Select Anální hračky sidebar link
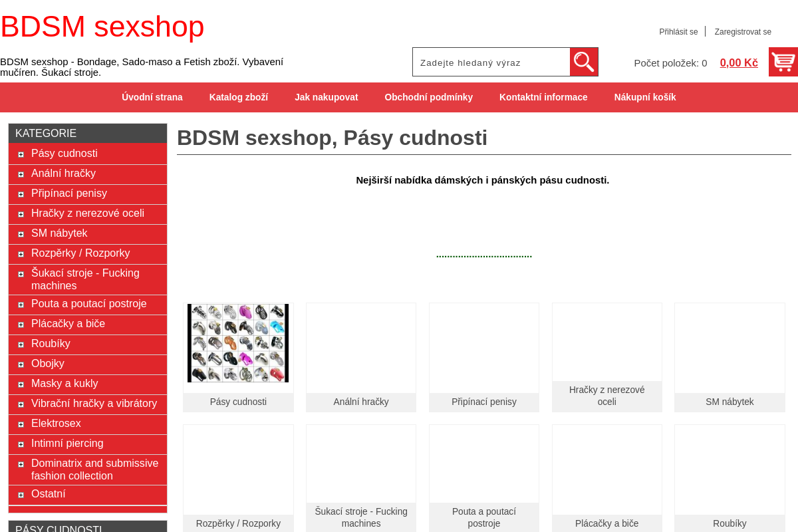798x532 pixels. (x=63, y=174)
